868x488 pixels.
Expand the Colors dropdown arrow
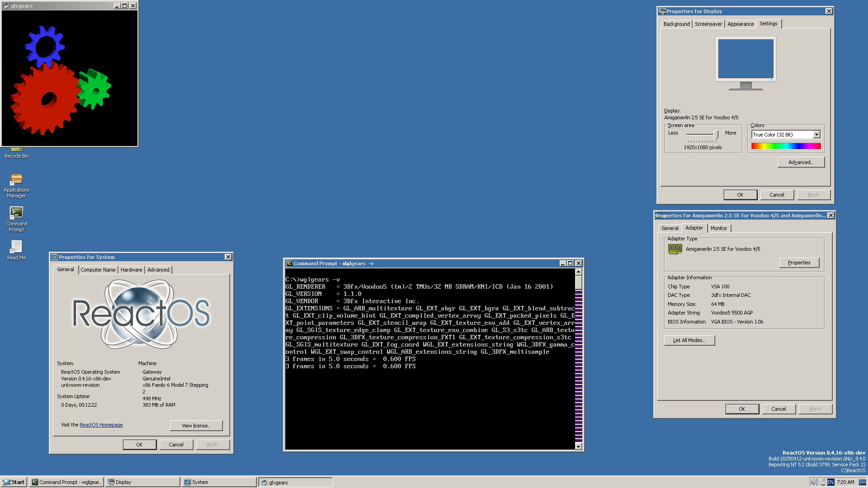click(x=816, y=135)
